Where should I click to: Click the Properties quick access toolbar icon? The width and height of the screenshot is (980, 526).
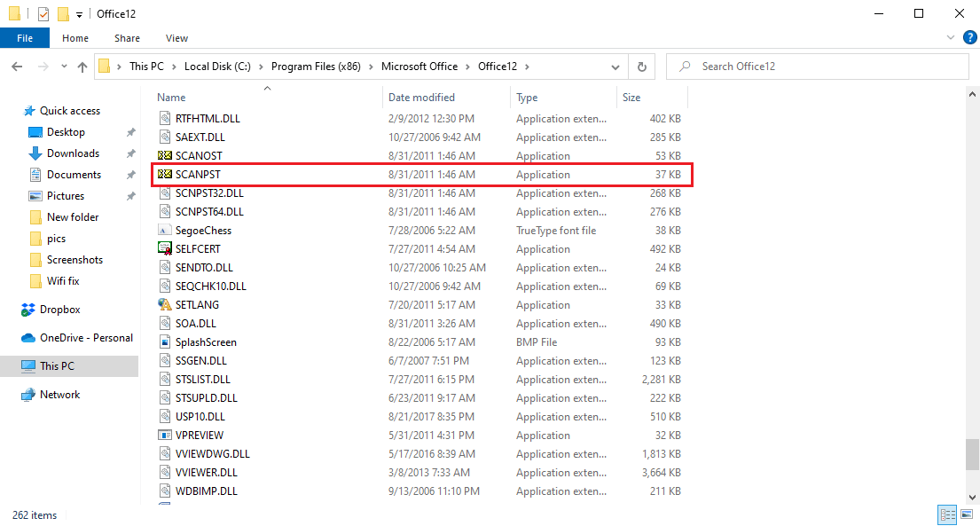pos(43,14)
